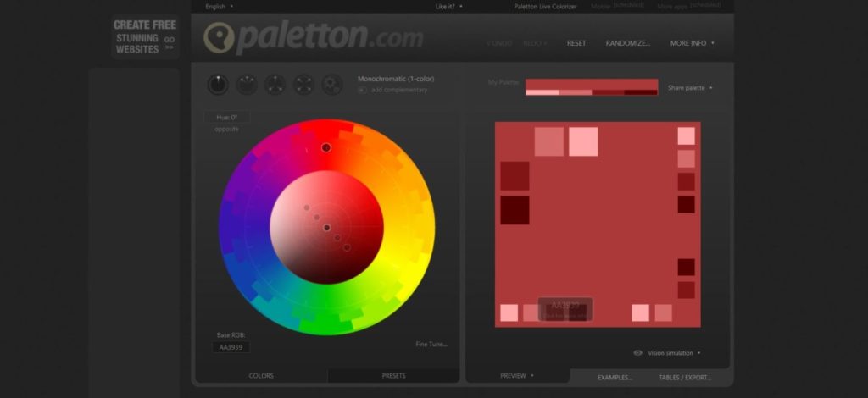
Task: Click the More apps scheduled link
Action: pos(688,6)
